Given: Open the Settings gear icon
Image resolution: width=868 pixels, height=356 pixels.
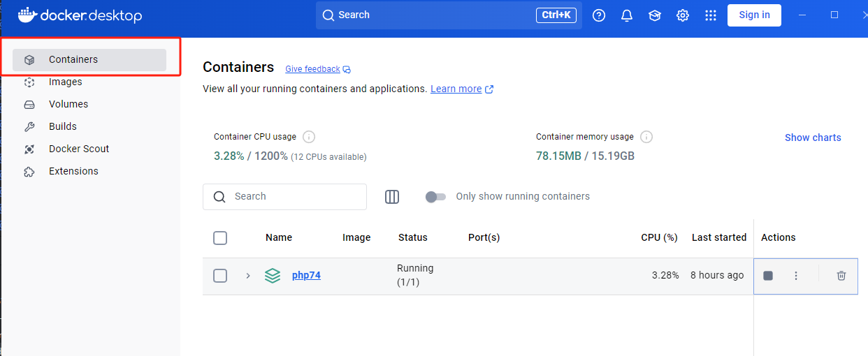Looking at the screenshot, I should coord(683,15).
